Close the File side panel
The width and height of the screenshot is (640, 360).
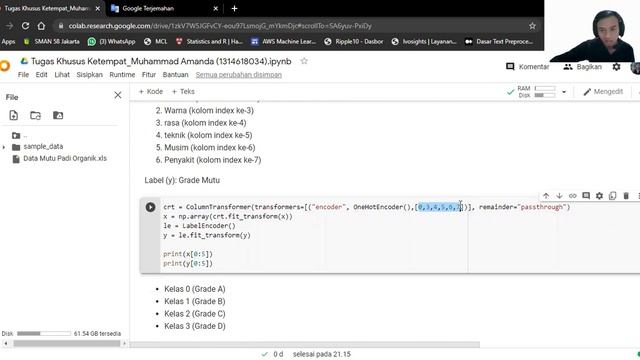118,95
